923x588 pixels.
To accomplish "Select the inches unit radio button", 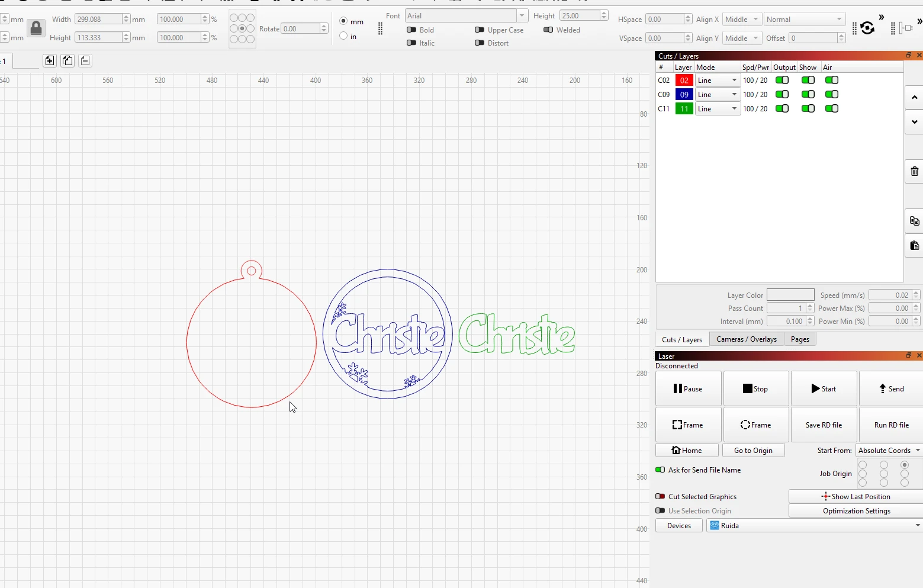I will click(x=343, y=36).
